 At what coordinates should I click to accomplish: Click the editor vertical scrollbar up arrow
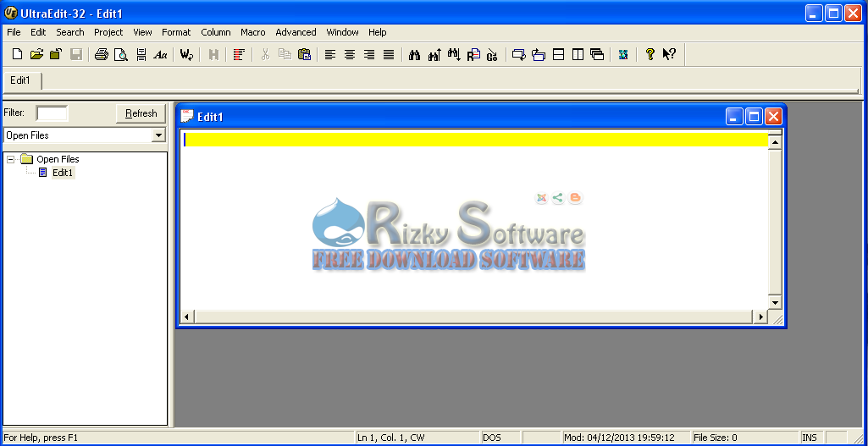pyautogui.click(x=775, y=143)
